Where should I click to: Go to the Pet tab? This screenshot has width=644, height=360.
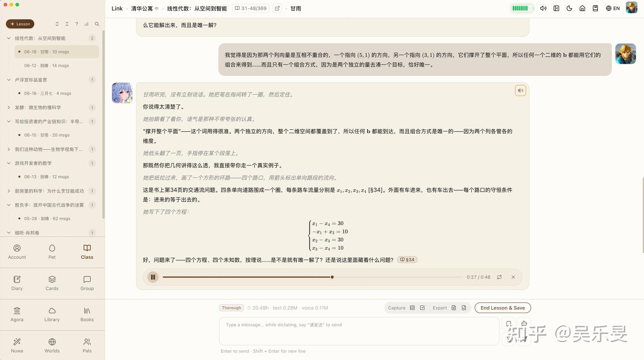[52, 252]
